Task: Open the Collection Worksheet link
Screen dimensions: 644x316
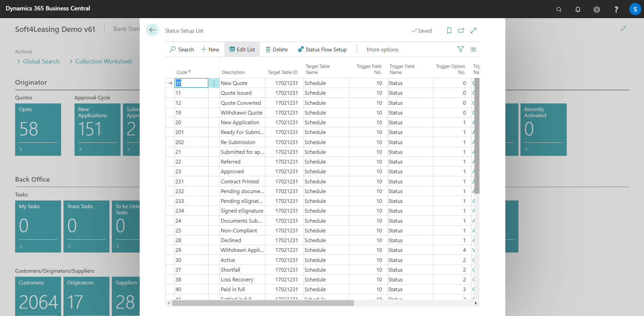Action: tap(104, 61)
